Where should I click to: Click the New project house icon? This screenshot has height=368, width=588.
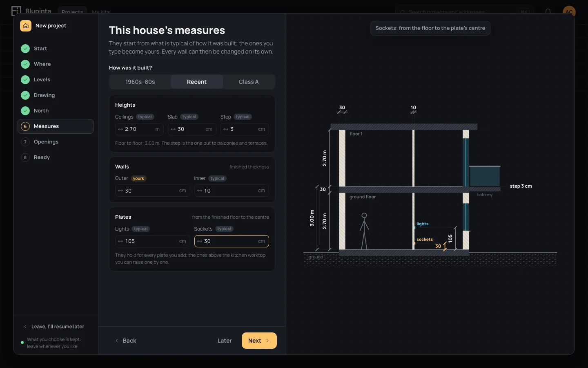[26, 26]
